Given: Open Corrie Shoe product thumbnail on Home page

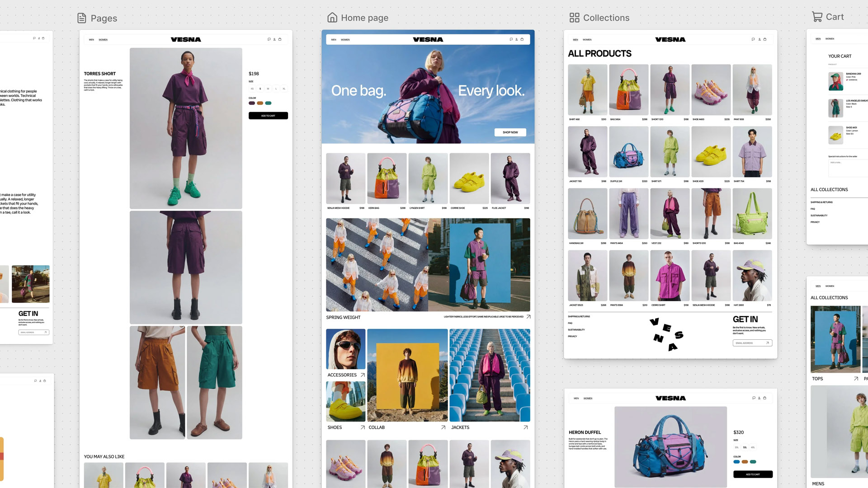Looking at the screenshot, I should click(469, 178).
